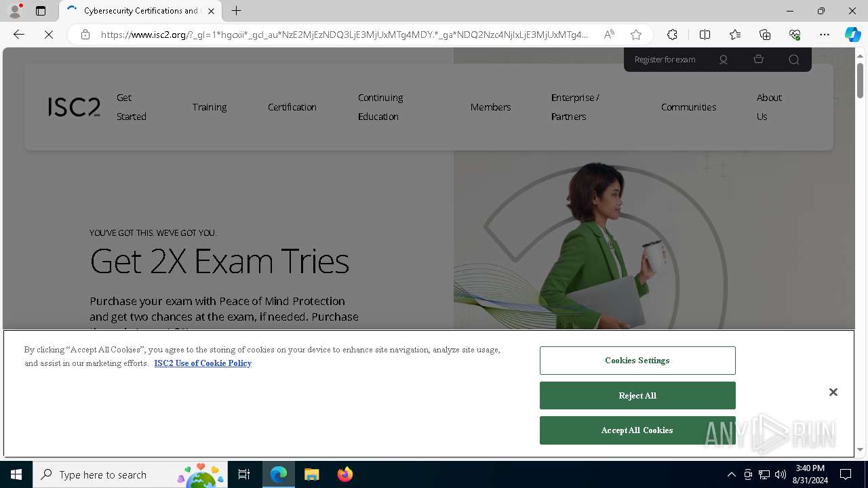868x488 pixels.
Task: Open the notification center
Action: tap(846, 474)
